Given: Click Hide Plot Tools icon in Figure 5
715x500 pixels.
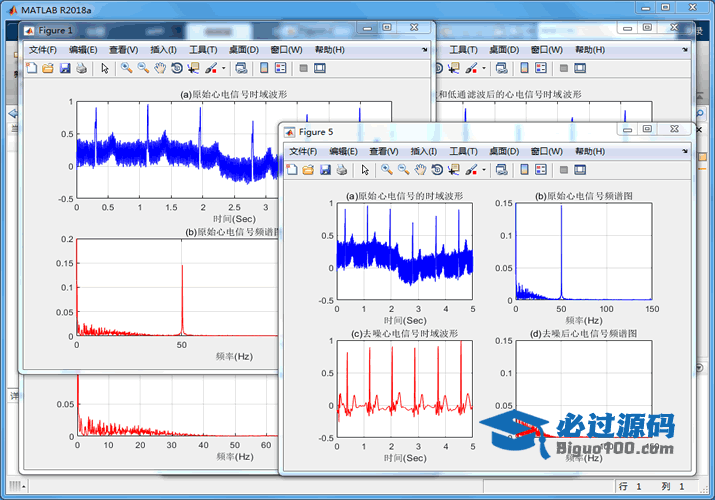Looking at the screenshot, I should pos(564,170).
